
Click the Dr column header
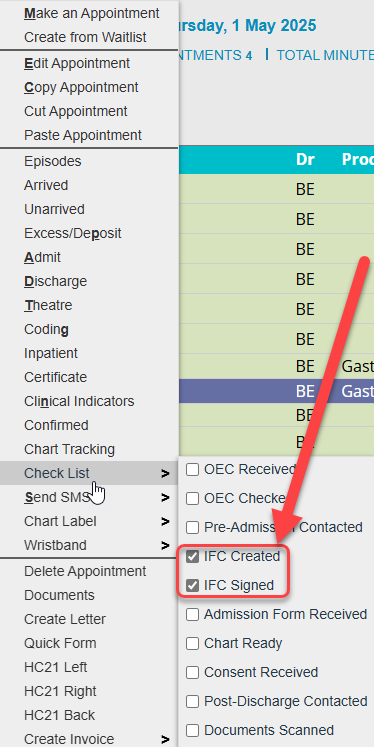click(305, 160)
